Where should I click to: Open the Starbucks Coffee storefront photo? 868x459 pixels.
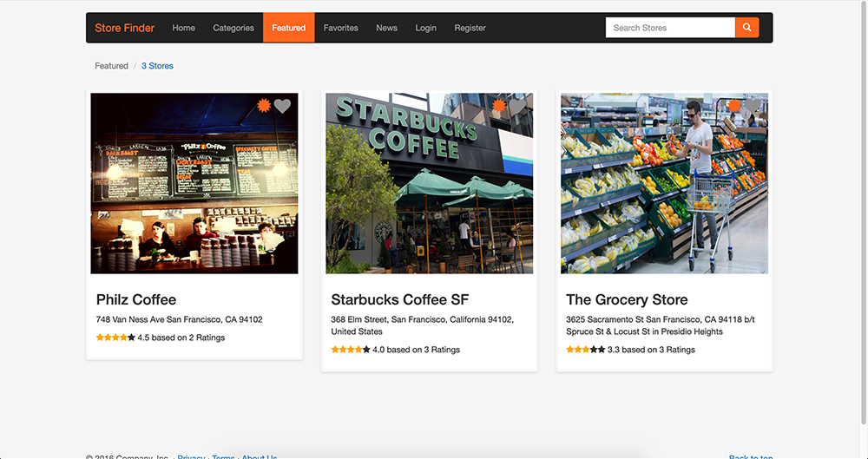(x=430, y=183)
